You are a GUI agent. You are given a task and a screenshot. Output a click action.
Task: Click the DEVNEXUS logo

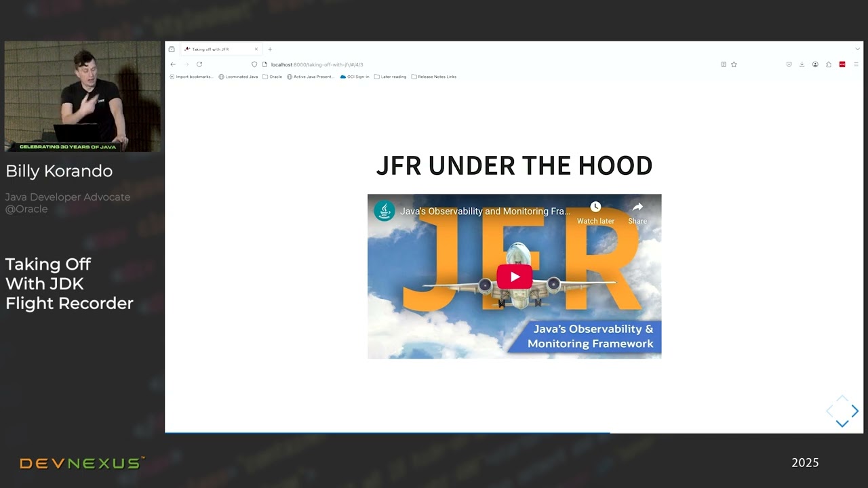point(81,464)
